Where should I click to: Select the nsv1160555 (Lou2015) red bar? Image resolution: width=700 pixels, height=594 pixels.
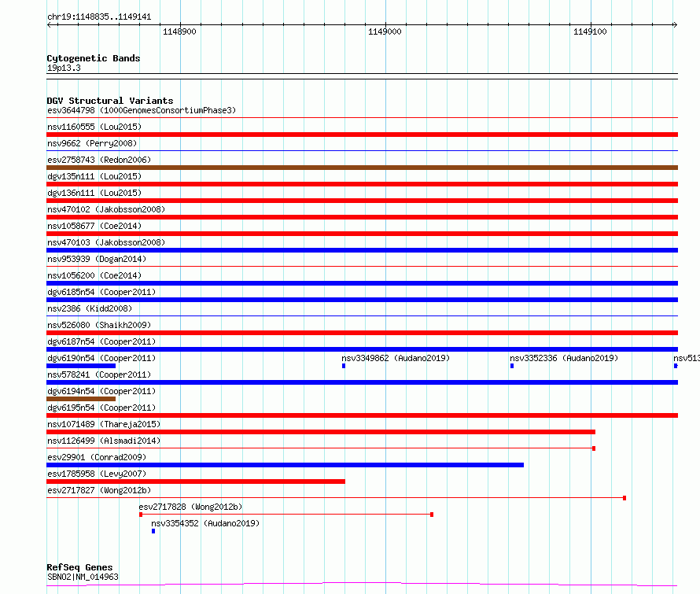[x=362, y=135]
